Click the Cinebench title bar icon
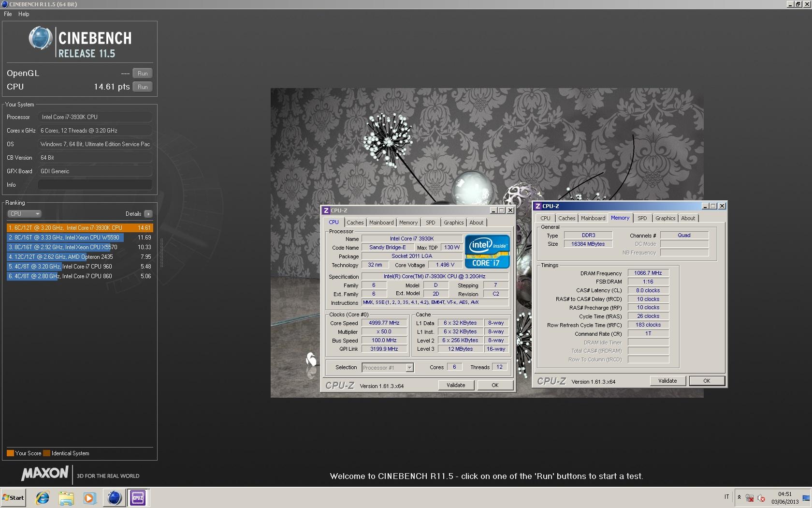812x508 pixels. coord(5,4)
